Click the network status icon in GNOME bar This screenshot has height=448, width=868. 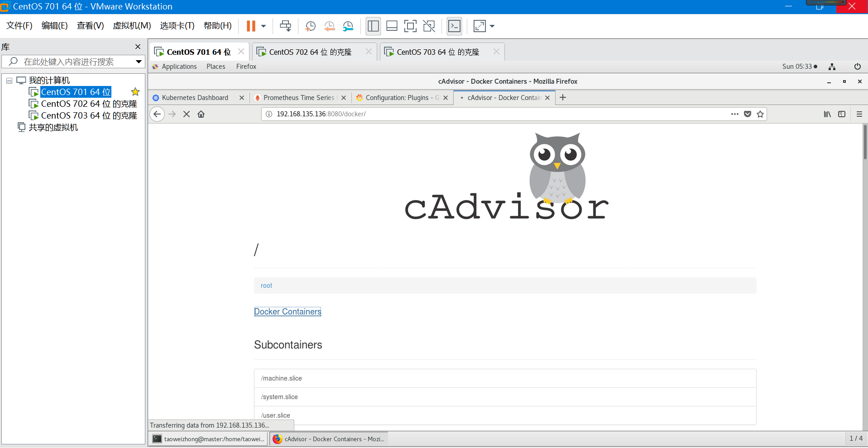point(832,67)
